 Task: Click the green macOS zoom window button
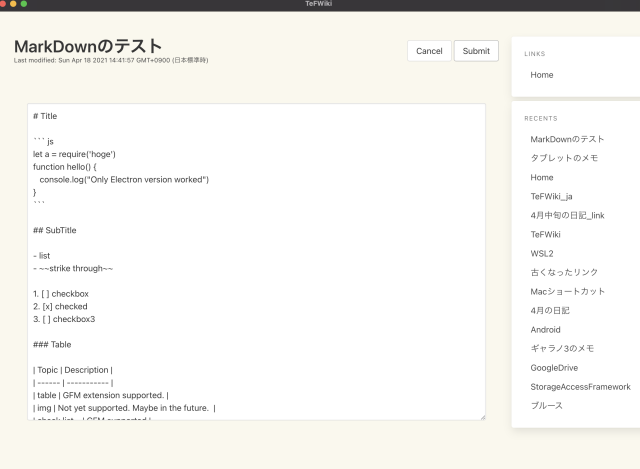click(x=24, y=4)
